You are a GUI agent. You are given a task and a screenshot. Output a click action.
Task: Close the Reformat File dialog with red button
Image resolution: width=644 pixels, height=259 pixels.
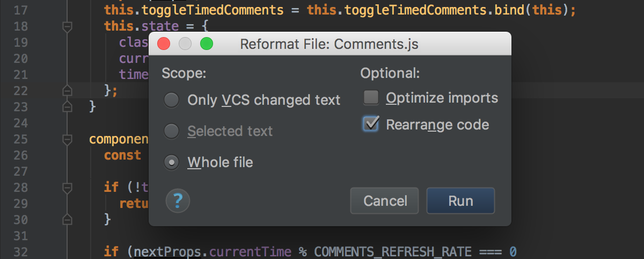tap(164, 44)
